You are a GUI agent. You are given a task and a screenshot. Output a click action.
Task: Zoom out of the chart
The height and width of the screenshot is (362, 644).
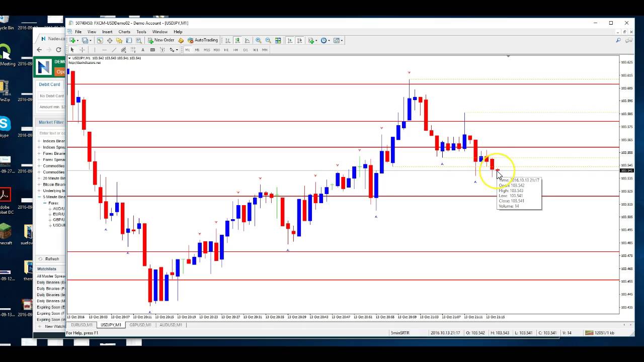tap(268, 40)
